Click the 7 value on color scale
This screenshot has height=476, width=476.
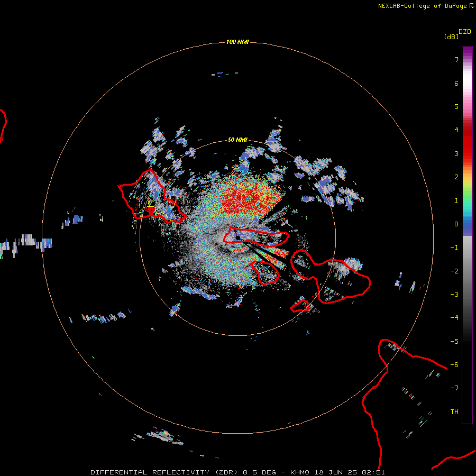(456, 59)
